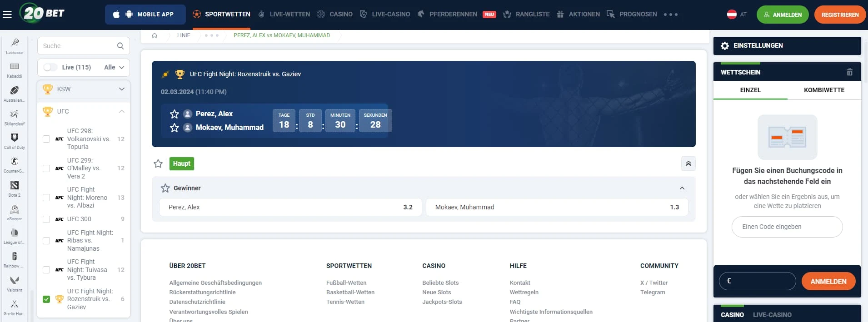868x322 pixels.
Task: Select the Einzel bet slip tab
Action: (750, 90)
